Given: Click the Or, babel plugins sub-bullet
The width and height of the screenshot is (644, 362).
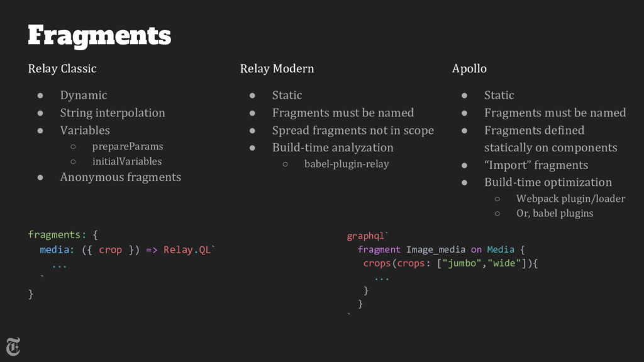Looking at the screenshot, I should click(x=555, y=214).
